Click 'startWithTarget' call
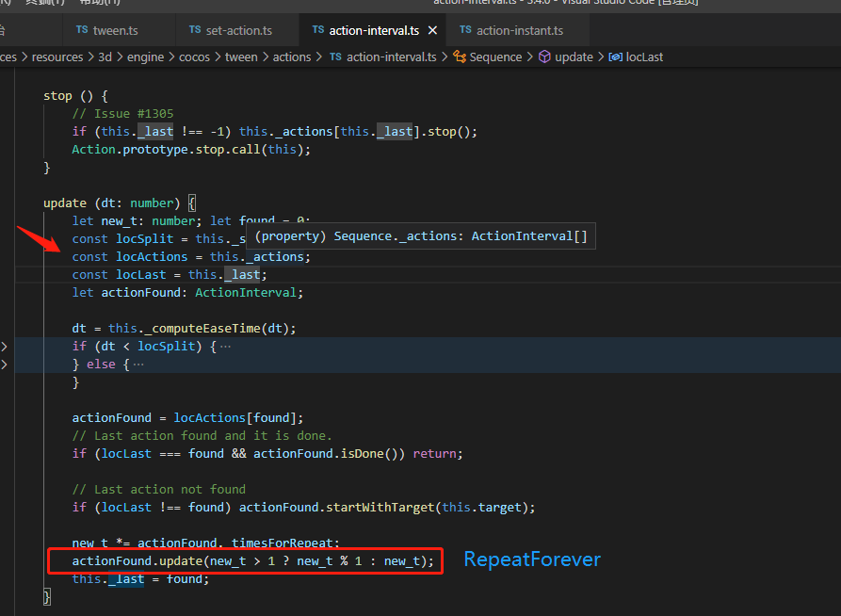This screenshot has width=841, height=616. tap(380, 507)
